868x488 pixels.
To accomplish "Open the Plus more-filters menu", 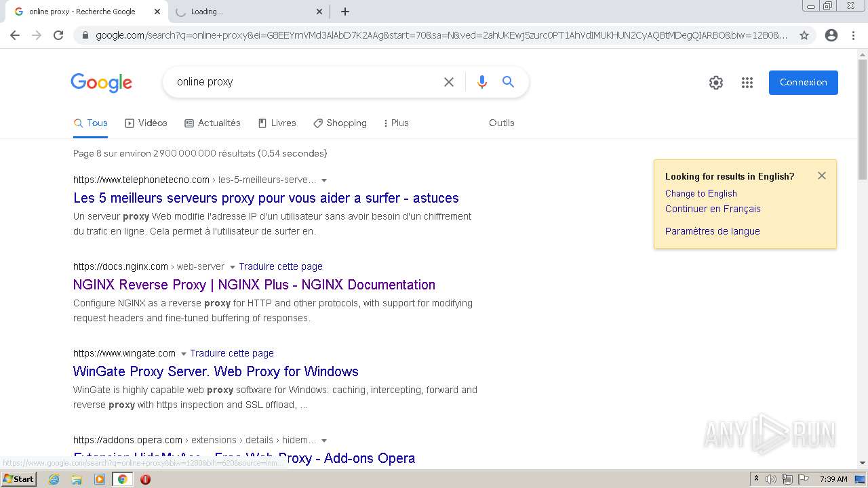I will click(395, 123).
